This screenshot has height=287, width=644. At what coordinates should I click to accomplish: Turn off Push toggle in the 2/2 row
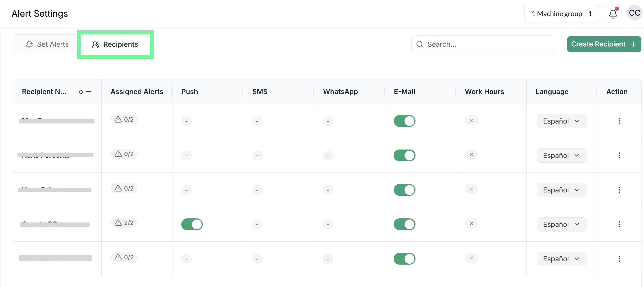click(x=192, y=224)
